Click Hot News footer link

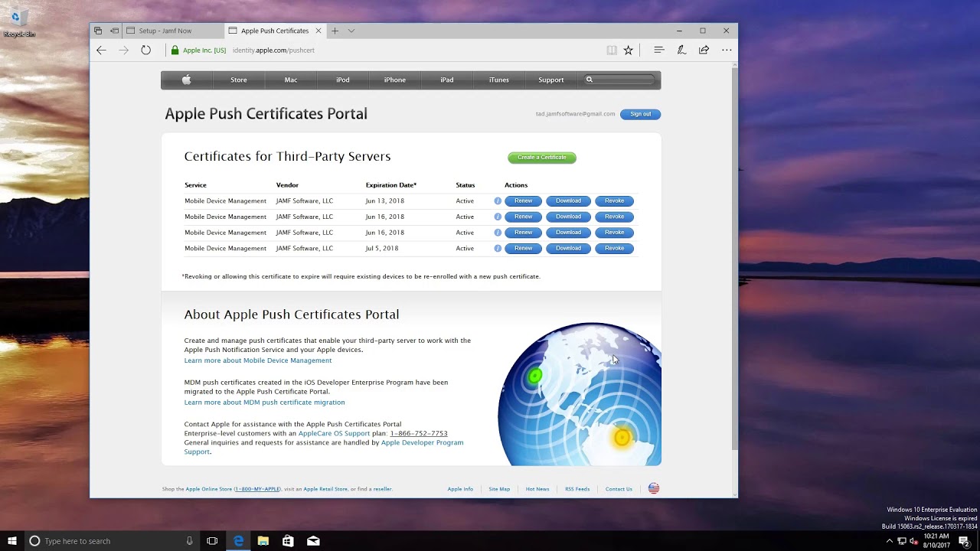point(537,489)
